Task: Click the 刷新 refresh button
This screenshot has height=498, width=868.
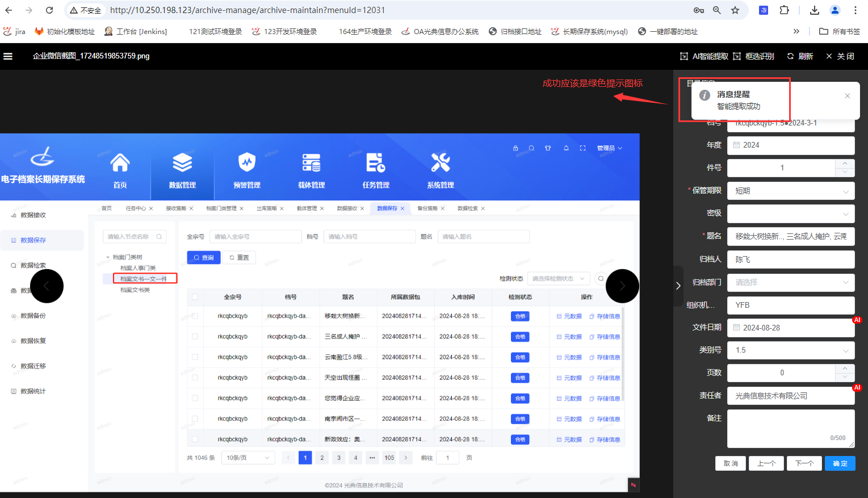Action: coord(800,56)
